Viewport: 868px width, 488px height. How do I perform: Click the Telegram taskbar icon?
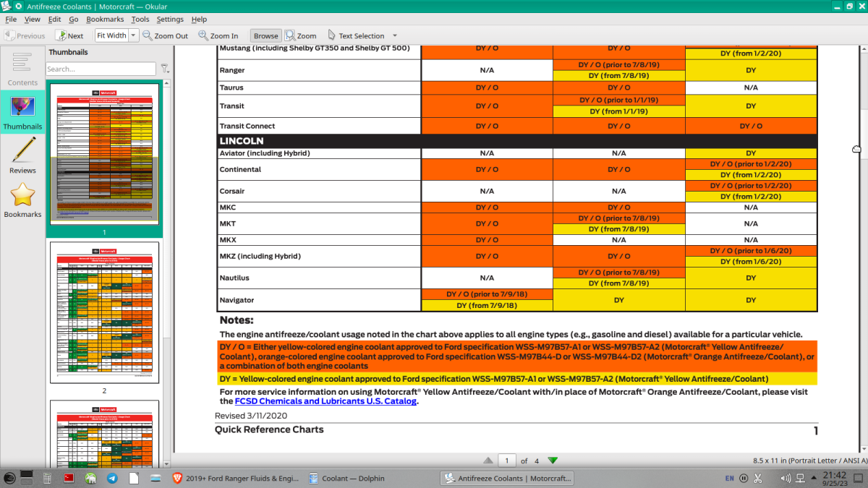click(113, 478)
